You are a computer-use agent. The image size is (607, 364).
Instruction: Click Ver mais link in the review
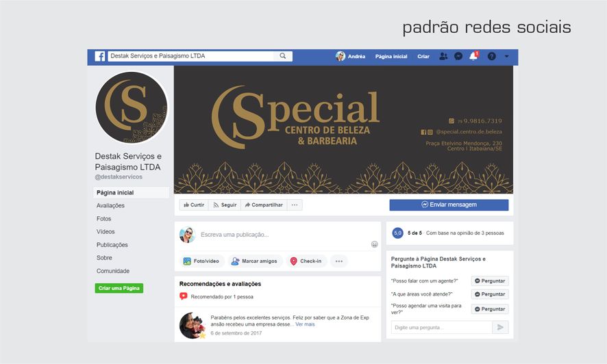(305, 324)
